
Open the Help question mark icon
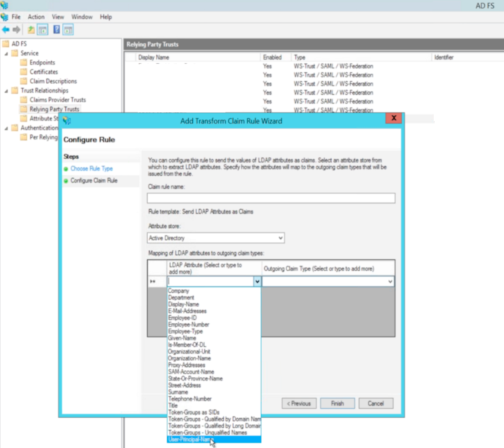(x=57, y=30)
